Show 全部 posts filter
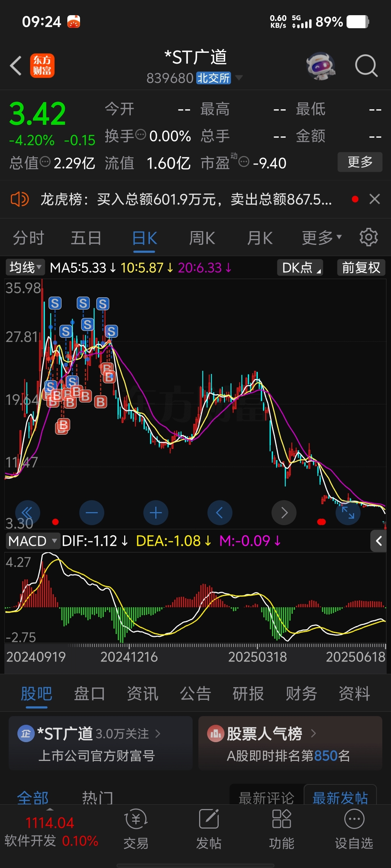This screenshot has width=391, height=868. tap(33, 797)
